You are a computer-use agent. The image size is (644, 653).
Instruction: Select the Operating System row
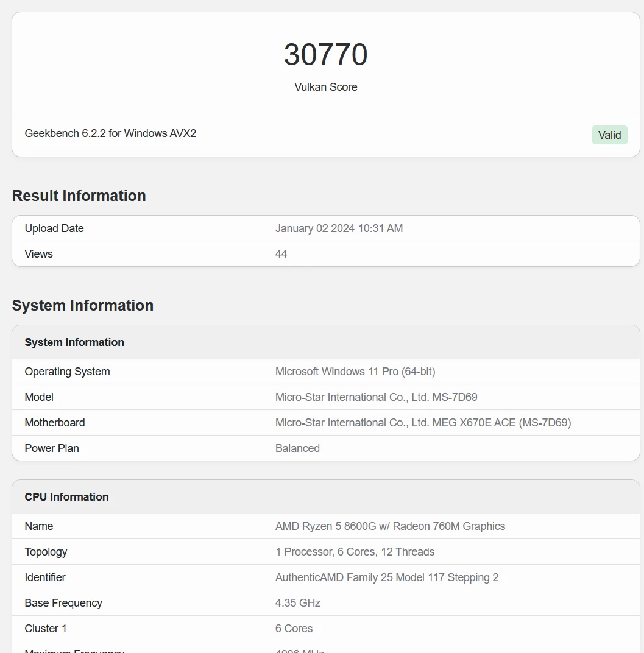tap(67, 371)
